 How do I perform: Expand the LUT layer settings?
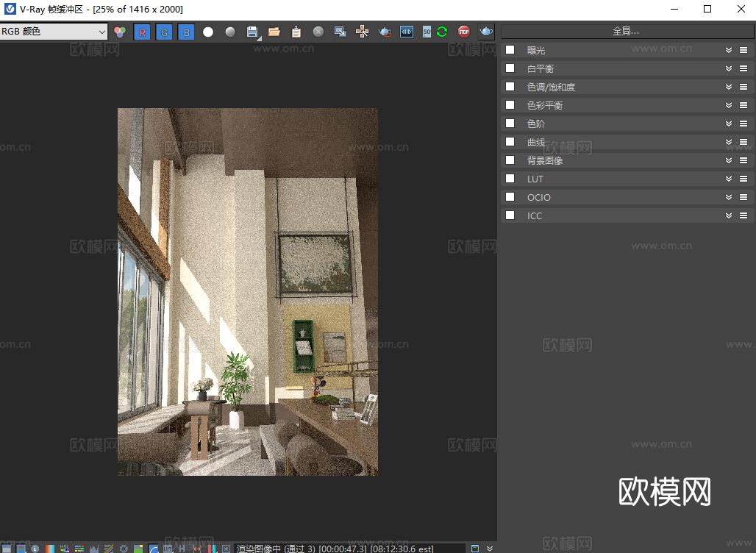pyautogui.click(x=728, y=179)
